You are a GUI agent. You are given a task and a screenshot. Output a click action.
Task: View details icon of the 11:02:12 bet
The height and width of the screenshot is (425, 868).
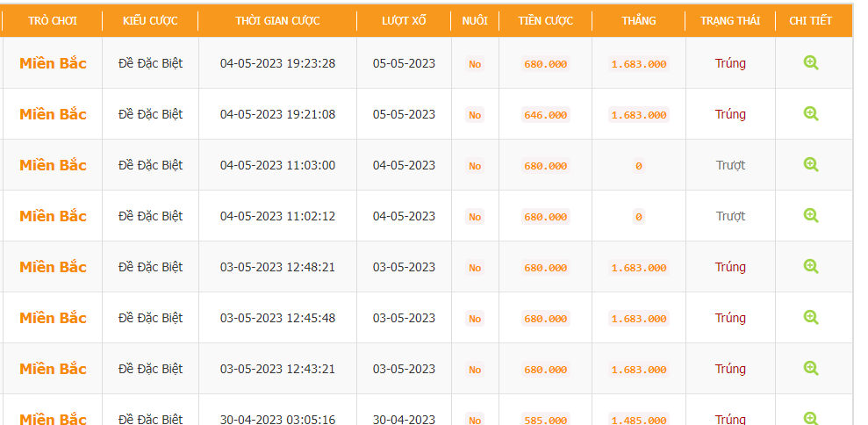pyautogui.click(x=810, y=215)
